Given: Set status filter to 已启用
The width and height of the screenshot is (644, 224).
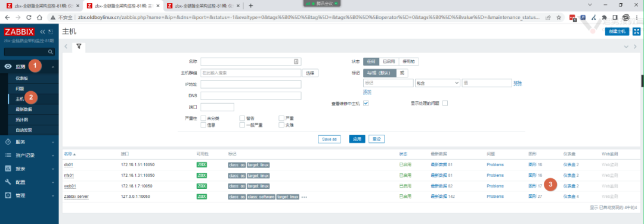Looking at the screenshot, I should [x=389, y=61].
